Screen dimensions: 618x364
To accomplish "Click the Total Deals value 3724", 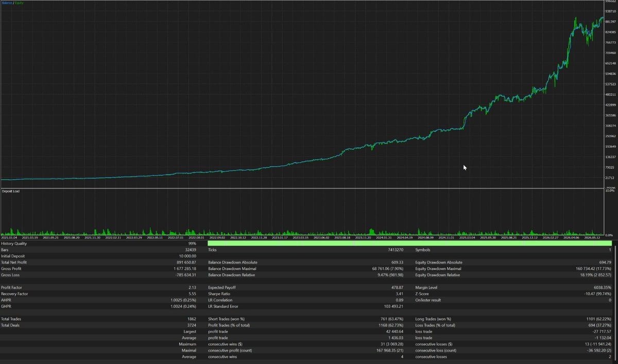I will click(191, 325).
